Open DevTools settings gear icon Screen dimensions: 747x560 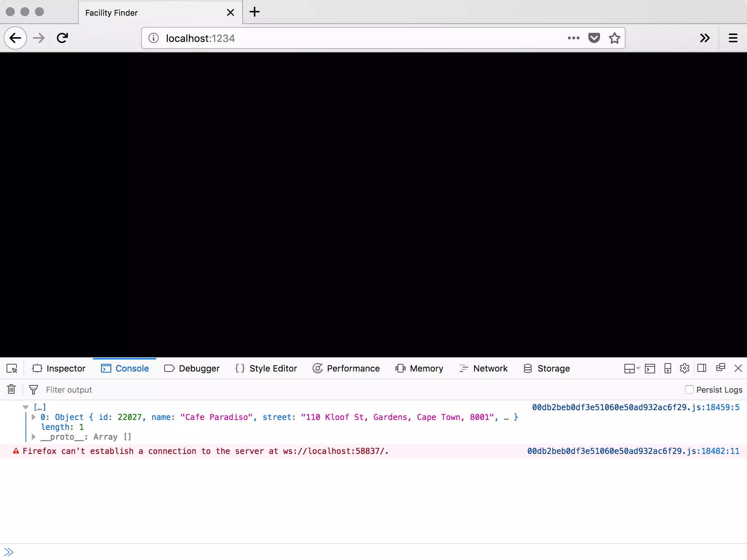[684, 368]
